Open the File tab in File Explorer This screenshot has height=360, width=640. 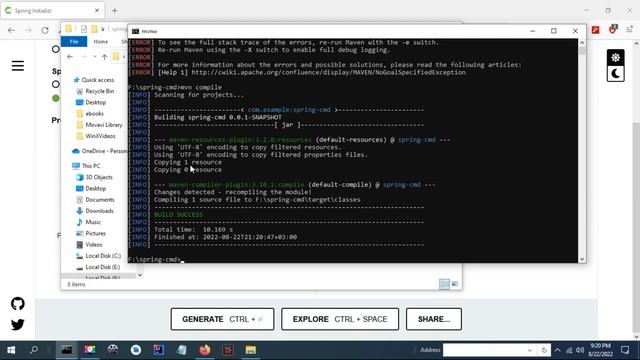74,42
